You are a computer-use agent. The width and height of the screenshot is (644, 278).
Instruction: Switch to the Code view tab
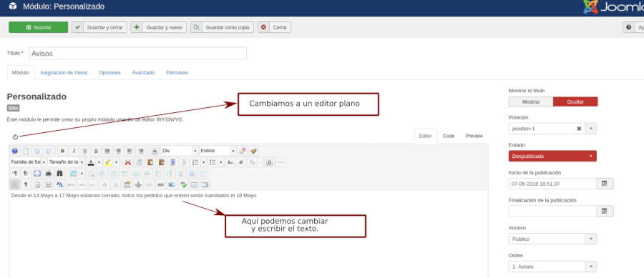[x=449, y=136]
